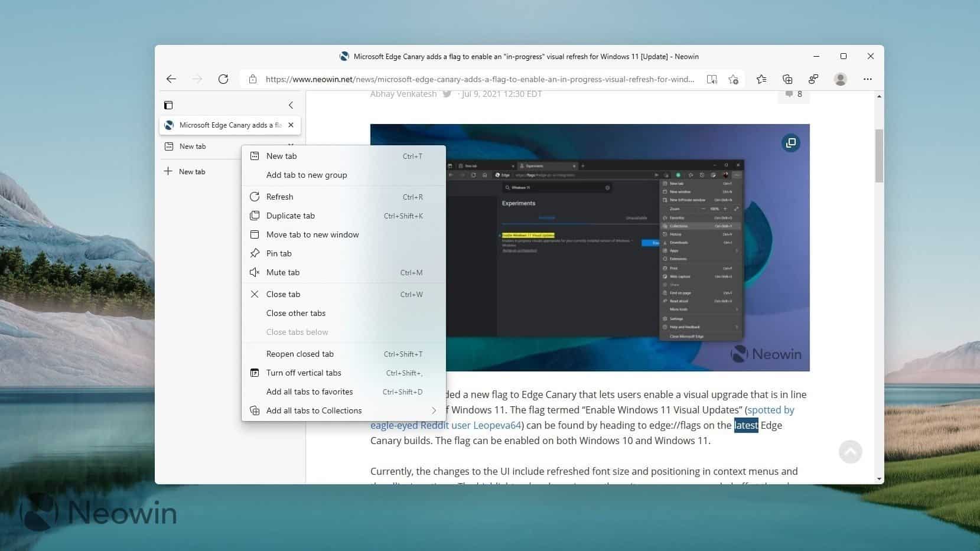Viewport: 980px width, 551px height.
Task: Open the Collections icon in toolbar
Action: [x=787, y=79]
